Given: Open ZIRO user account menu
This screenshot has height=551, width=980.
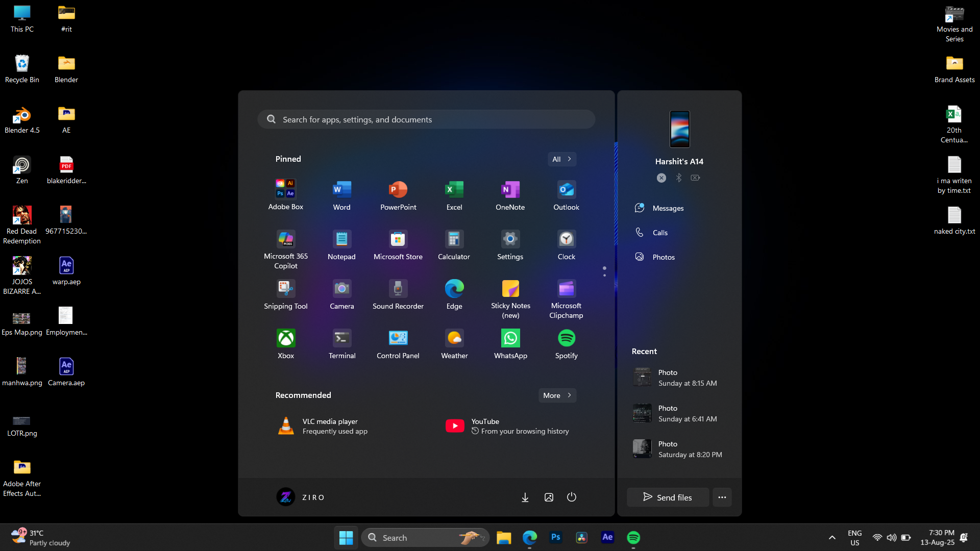Looking at the screenshot, I should coord(300,497).
